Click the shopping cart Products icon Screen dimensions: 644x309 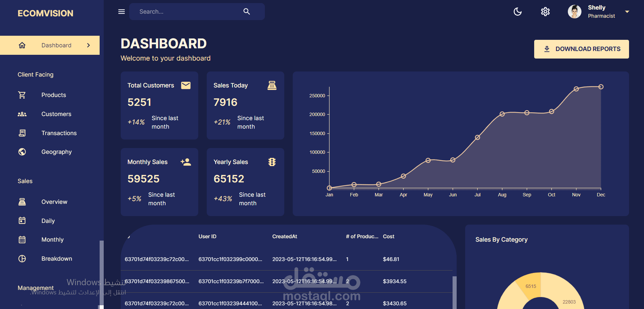(x=22, y=95)
